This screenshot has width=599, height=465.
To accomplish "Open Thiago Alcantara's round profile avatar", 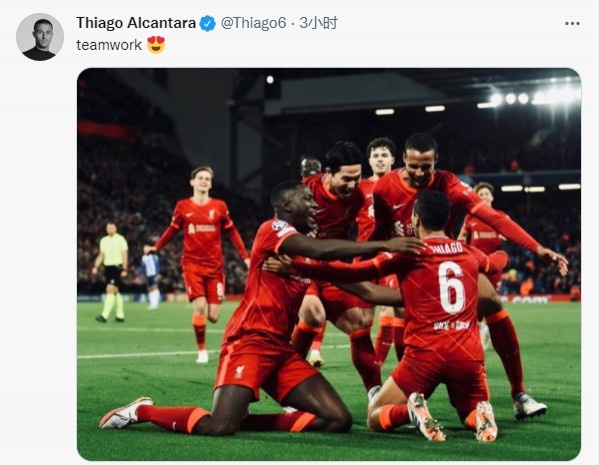I will point(40,37).
